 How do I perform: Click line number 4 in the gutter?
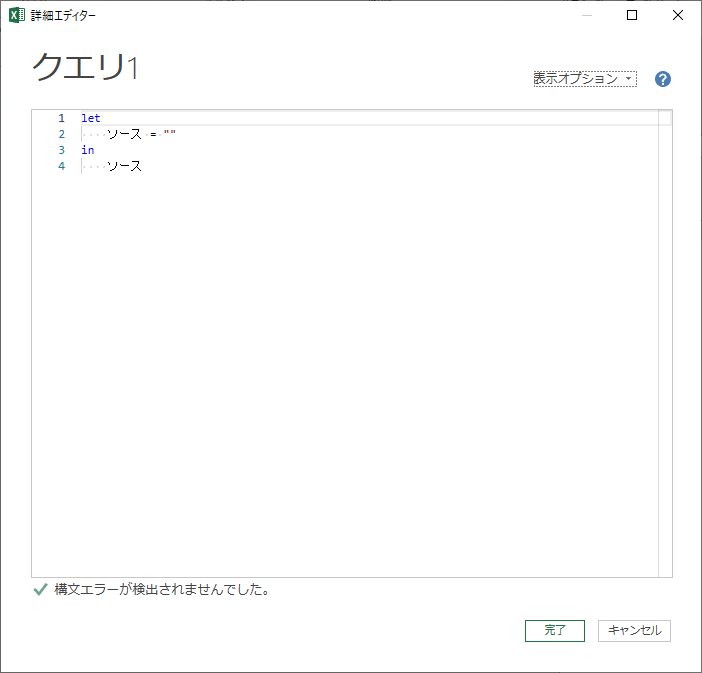pyautogui.click(x=61, y=166)
